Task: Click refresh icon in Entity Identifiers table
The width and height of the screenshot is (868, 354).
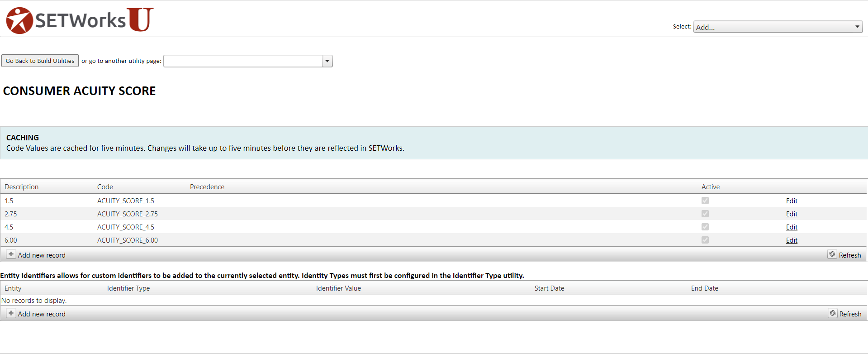Action: pyautogui.click(x=833, y=313)
